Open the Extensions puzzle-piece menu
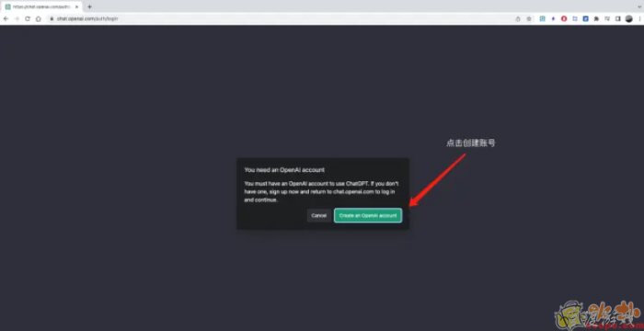 click(x=596, y=19)
